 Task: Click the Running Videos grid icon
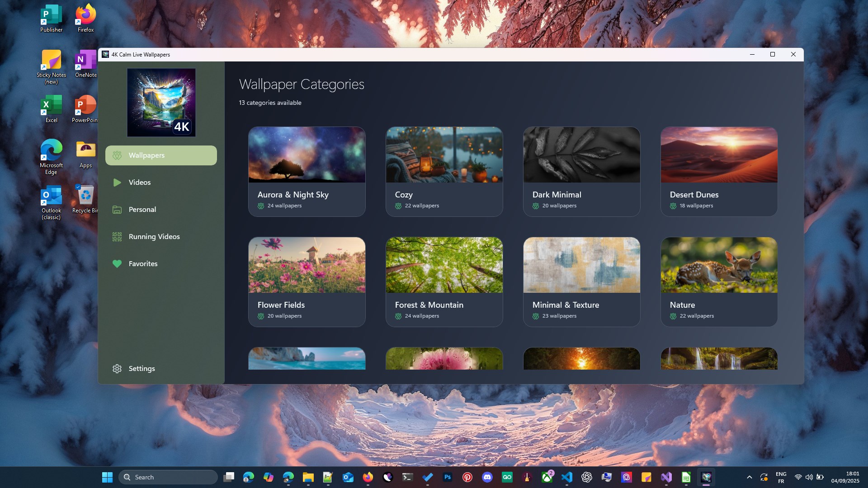pos(117,237)
